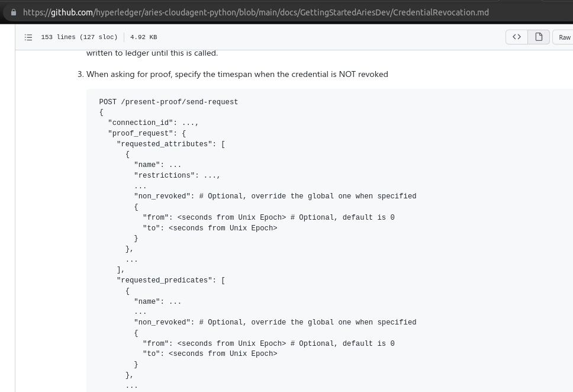Select the rendered document view icon
Viewport: 573px width, 392px height.
coord(537,37)
